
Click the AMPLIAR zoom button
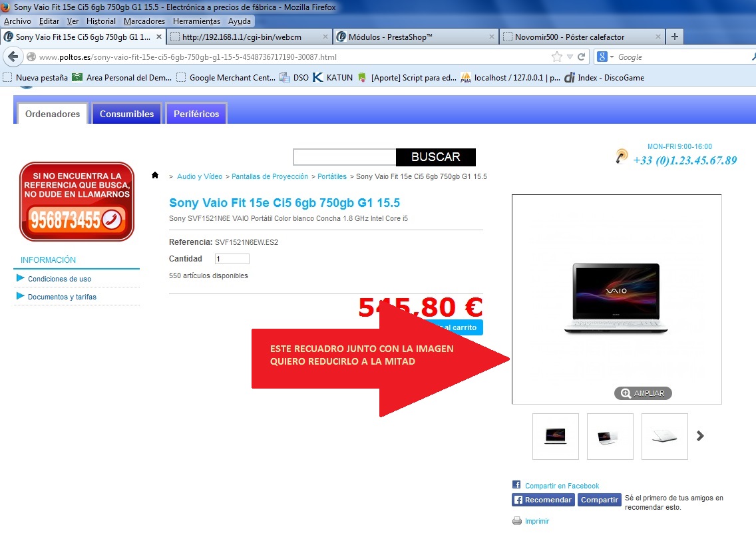[x=643, y=393]
